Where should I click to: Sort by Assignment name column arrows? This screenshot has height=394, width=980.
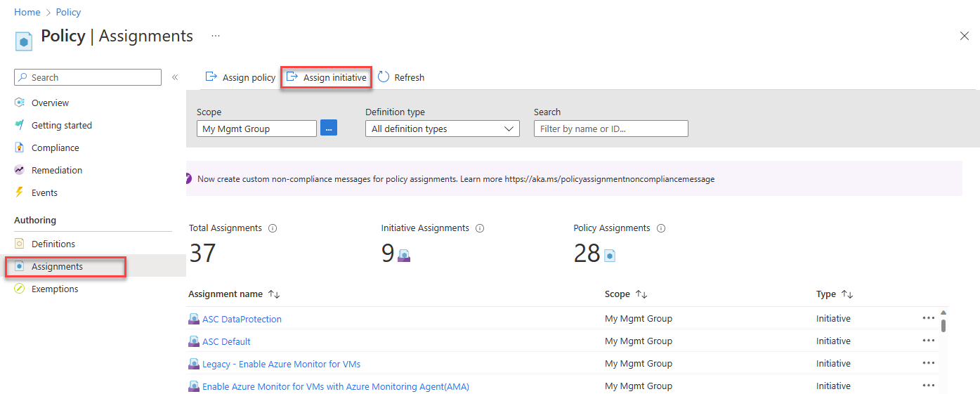274,295
